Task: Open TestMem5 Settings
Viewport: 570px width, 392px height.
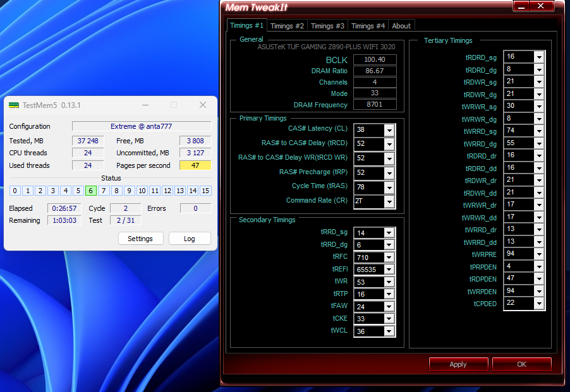Action: pyautogui.click(x=140, y=239)
